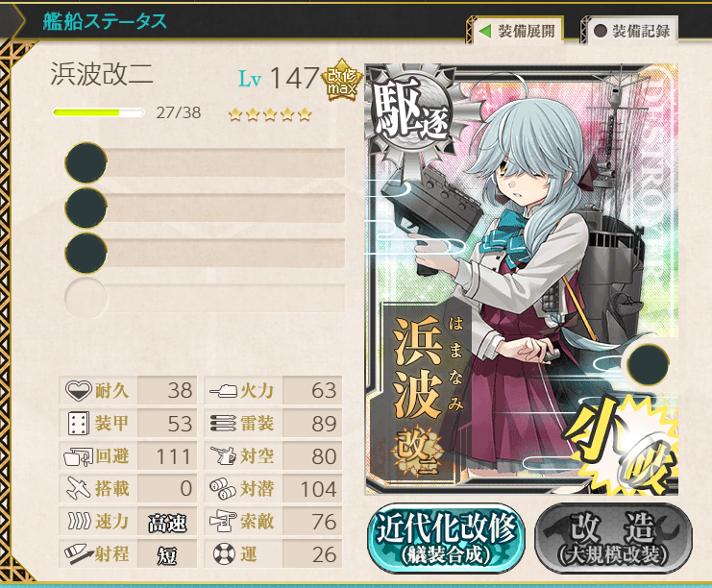Click the 搭載 aircraft icon

point(79,488)
